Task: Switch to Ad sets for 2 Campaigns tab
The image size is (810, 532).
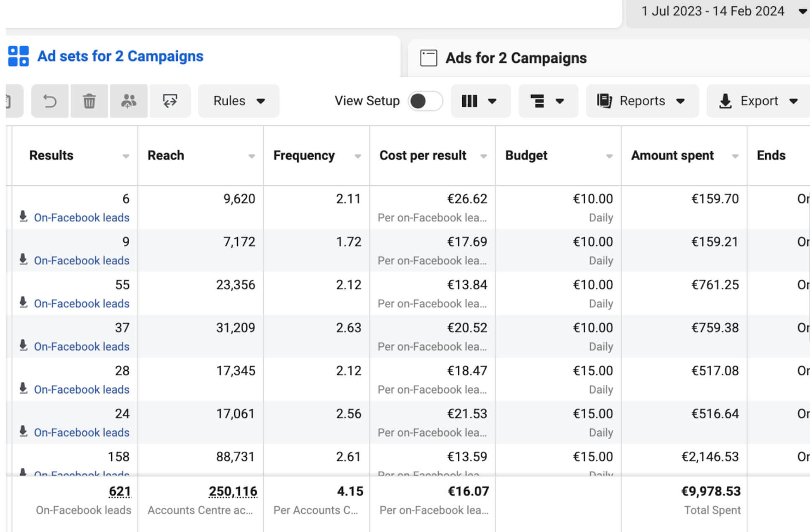Action: pyautogui.click(x=120, y=56)
